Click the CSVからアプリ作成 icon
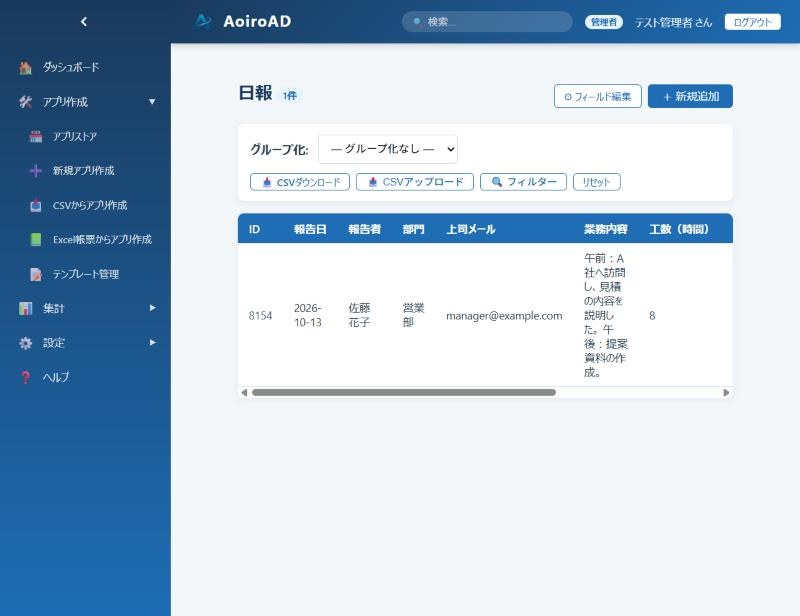 pos(36,205)
